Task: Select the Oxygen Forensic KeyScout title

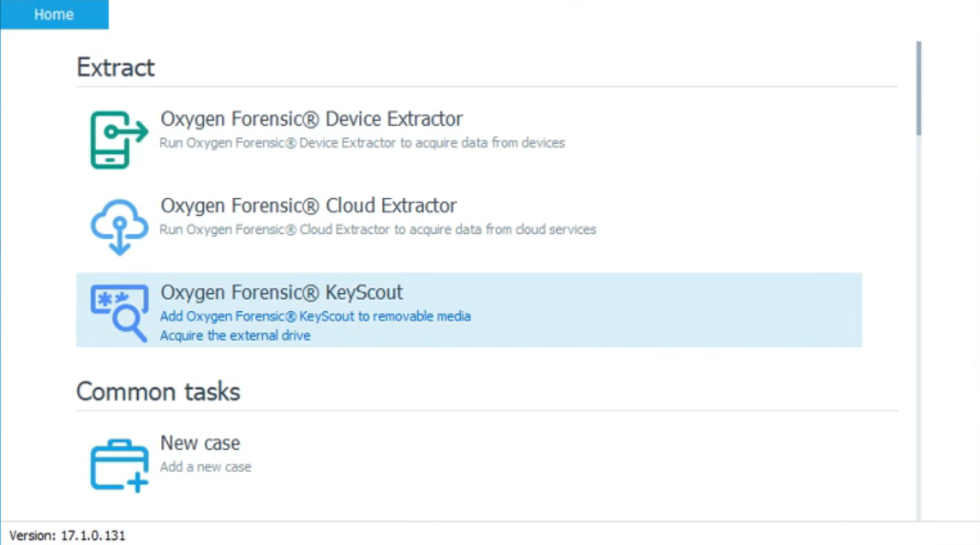Action: coord(282,292)
